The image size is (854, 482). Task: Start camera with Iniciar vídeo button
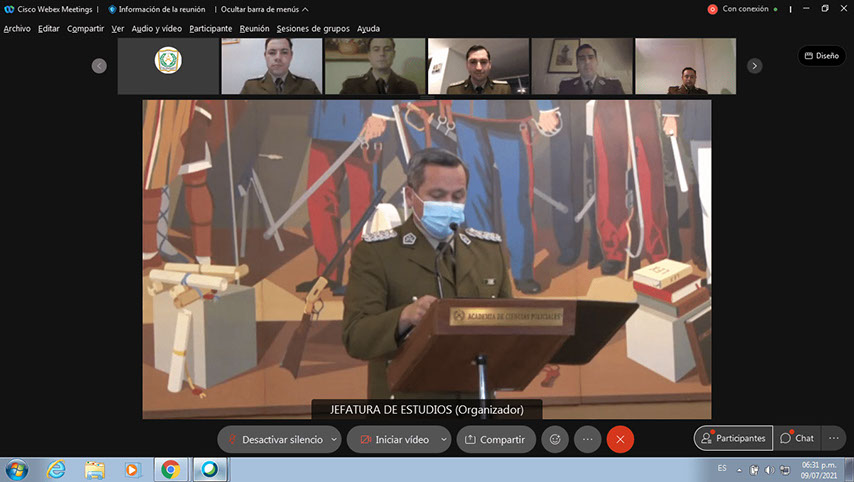394,439
